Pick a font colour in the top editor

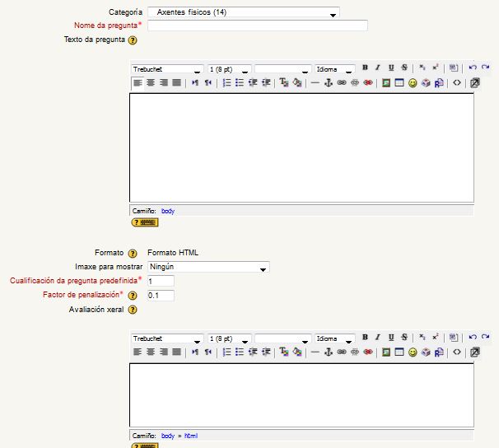283,83
